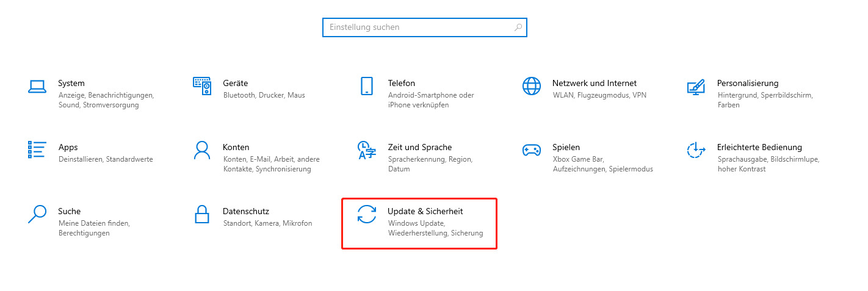Open the Suche magnifier icon
The height and width of the screenshot is (291, 868).
[37, 214]
